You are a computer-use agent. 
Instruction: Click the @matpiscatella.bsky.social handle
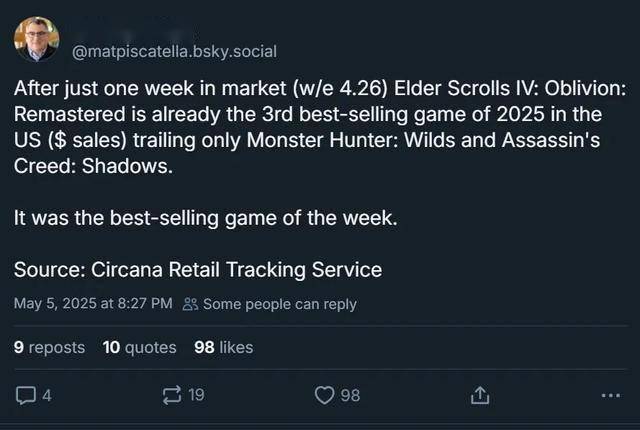coord(175,51)
